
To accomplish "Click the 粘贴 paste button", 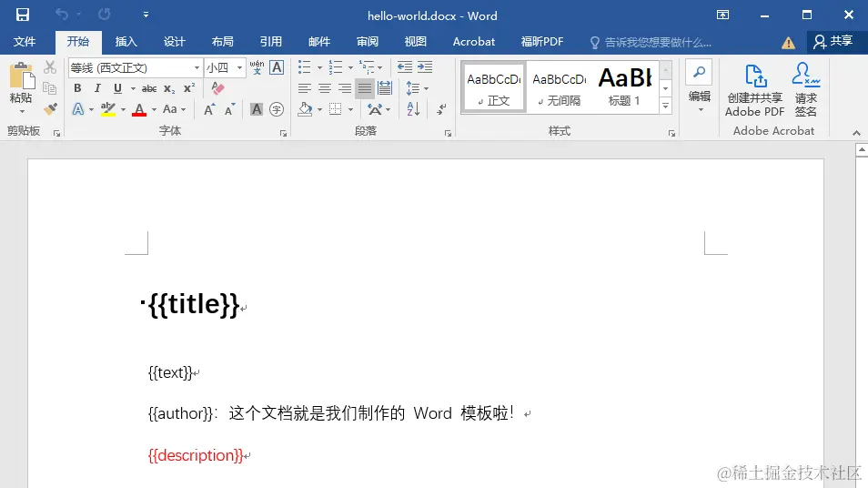I will point(21,87).
